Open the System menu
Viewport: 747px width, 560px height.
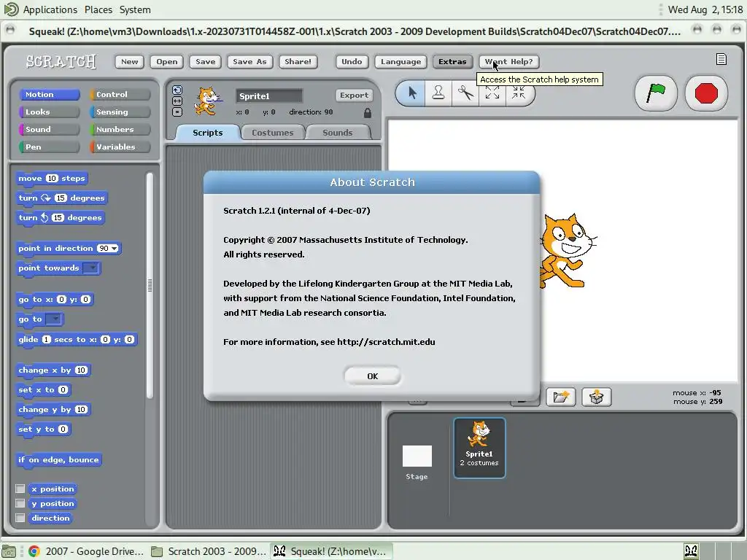pos(135,9)
